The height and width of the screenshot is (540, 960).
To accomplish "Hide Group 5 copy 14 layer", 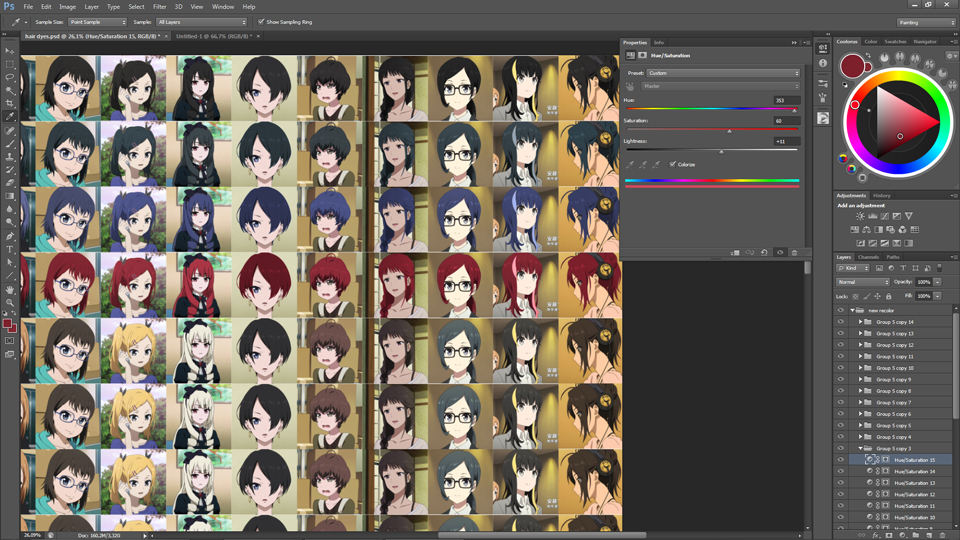I will 841,322.
